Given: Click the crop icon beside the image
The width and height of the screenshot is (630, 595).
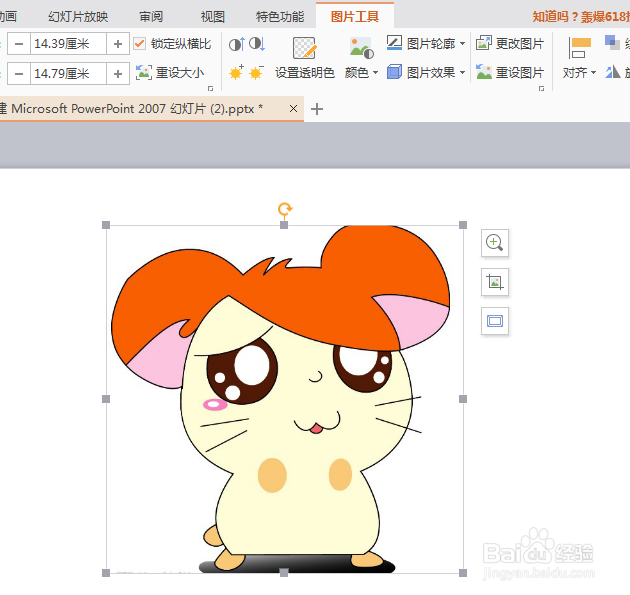Looking at the screenshot, I should [x=495, y=282].
